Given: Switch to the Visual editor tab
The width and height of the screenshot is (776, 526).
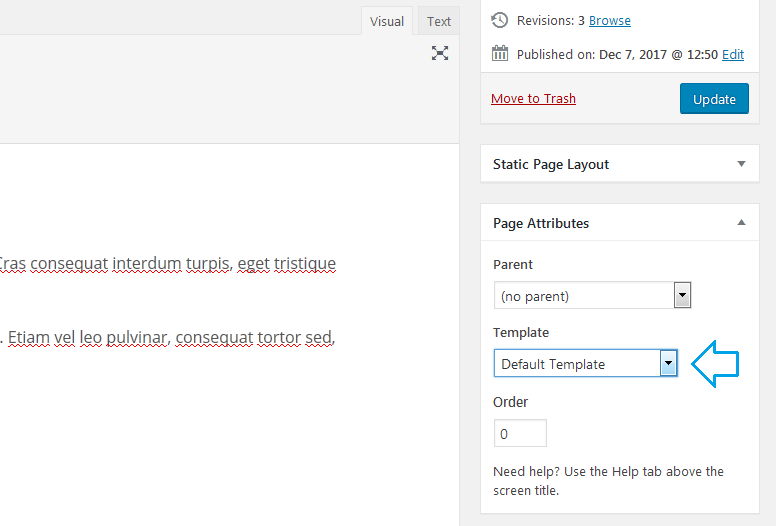Looking at the screenshot, I should [x=387, y=21].
